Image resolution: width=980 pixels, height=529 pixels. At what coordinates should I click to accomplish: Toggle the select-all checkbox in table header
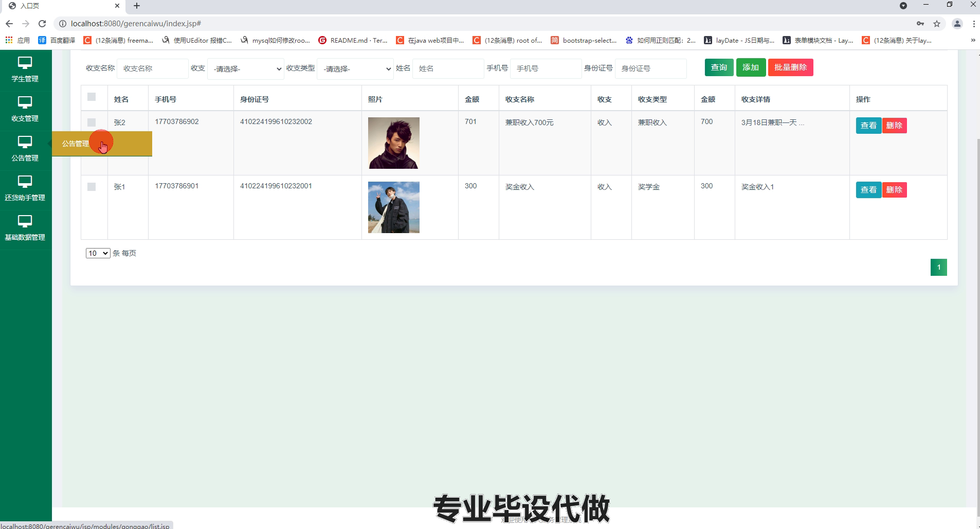point(92,97)
